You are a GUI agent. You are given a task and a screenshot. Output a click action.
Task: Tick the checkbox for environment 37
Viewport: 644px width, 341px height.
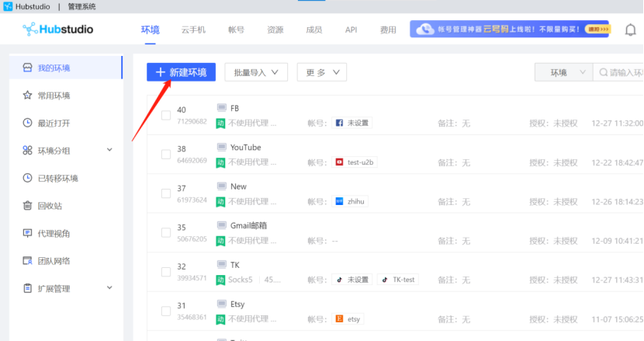pos(166,193)
